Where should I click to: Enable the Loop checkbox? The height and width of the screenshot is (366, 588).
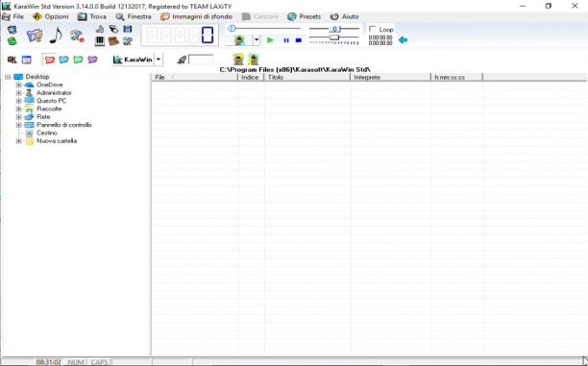[373, 29]
